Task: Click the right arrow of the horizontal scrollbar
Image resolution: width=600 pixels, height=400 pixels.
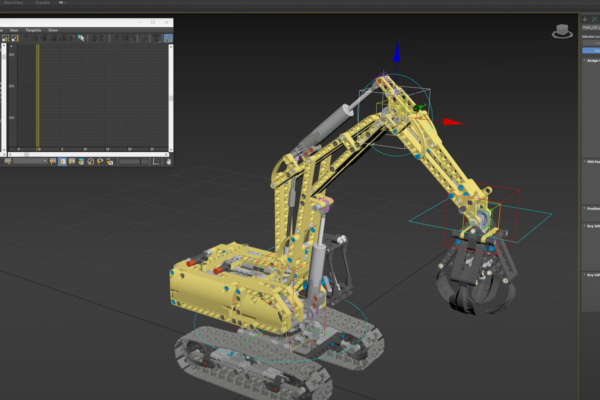Action: pyautogui.click(x=167, y=155)
